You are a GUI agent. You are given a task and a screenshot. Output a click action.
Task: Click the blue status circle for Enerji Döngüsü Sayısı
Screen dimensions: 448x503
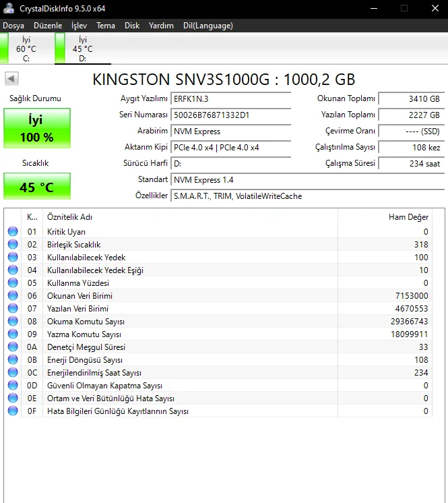pyautogui.click(x=13, y=359)
